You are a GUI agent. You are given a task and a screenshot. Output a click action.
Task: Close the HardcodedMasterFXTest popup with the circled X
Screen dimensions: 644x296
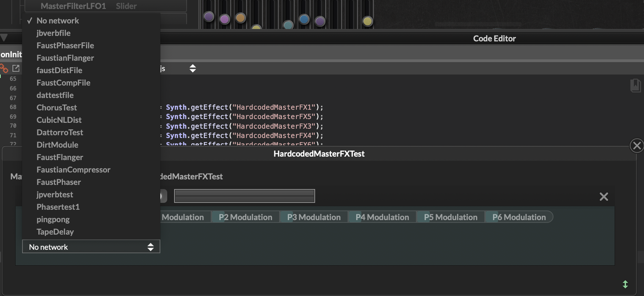tap(637, 146)
